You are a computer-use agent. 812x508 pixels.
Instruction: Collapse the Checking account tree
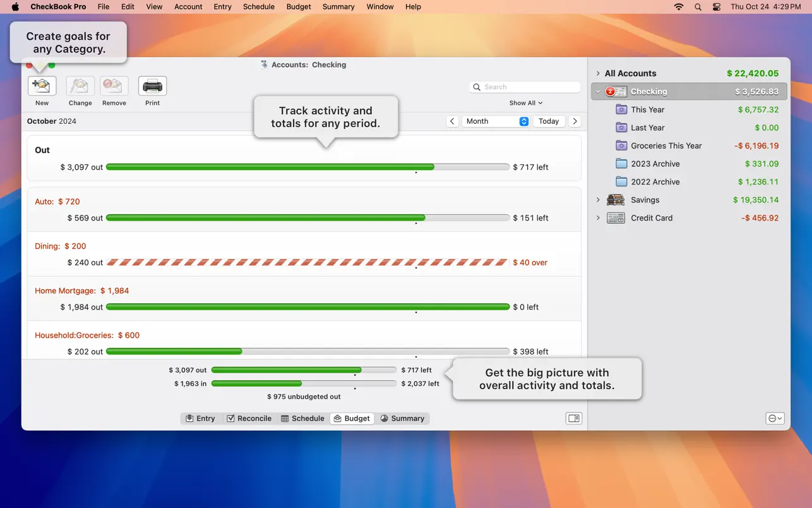tap(598, 92)
